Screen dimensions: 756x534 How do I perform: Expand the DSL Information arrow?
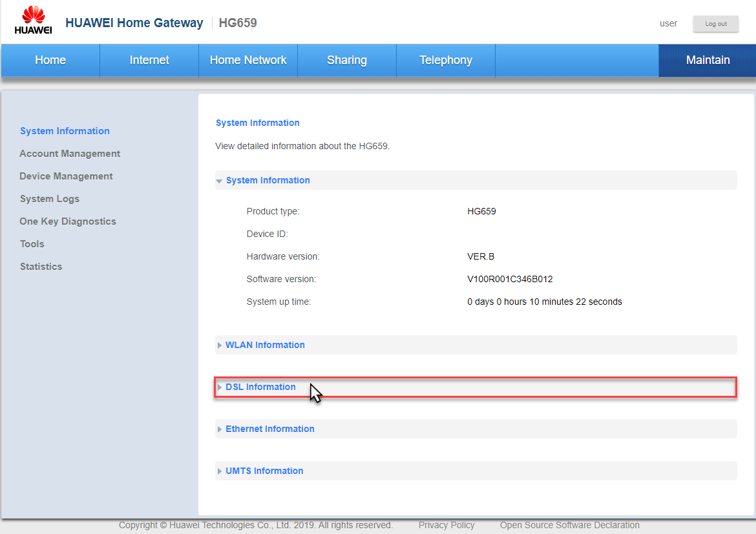pyautogui.click(x=220, y=387)
